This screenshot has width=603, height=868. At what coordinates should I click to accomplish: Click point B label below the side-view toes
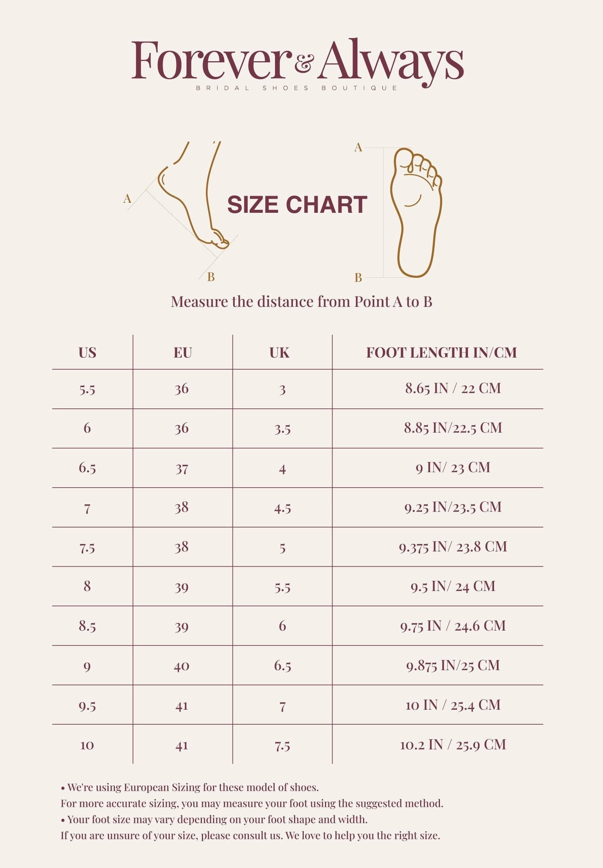coord(211,277)
